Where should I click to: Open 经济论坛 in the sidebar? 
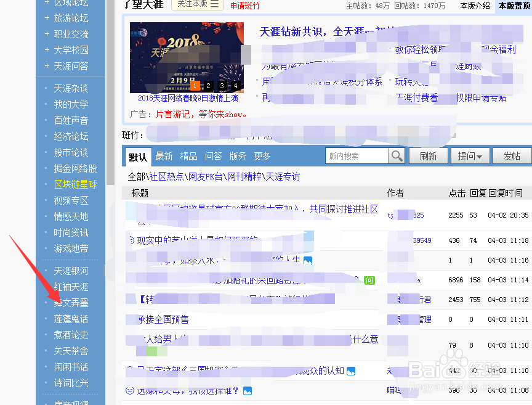pyautogui.click(x=71, y=136)
